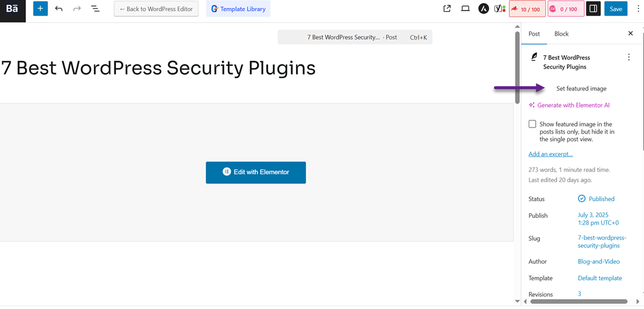Open revisions count 3

point(579,294)
